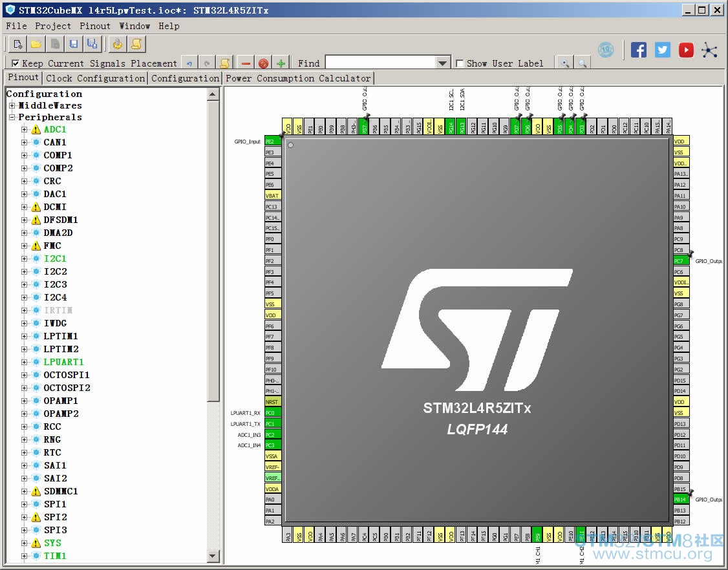This screenshot has height=570, width=728.
Task: Click ADC1 warning triangle icon
Action: (x=36, y=129)
